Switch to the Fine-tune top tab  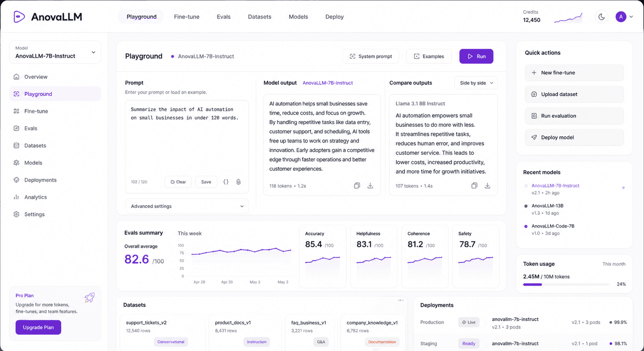[x=187, y=17]
